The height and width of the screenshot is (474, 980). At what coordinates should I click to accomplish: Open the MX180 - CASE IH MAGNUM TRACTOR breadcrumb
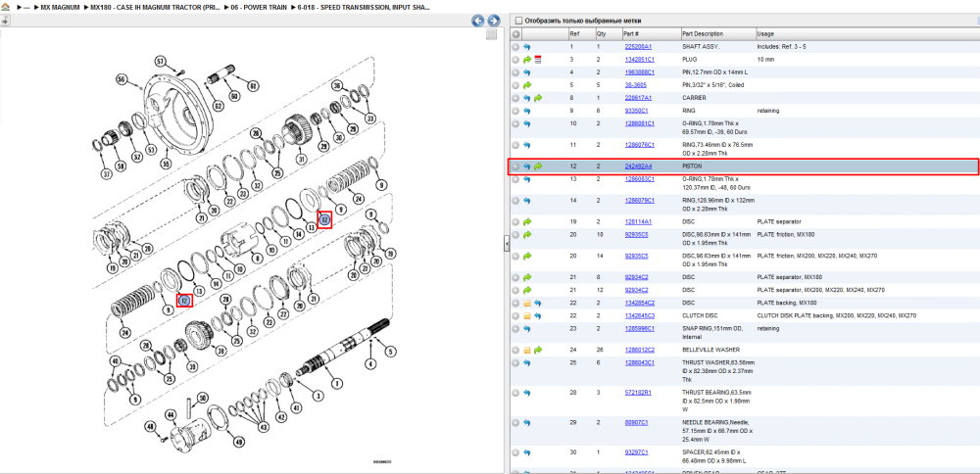click(155, 7)
